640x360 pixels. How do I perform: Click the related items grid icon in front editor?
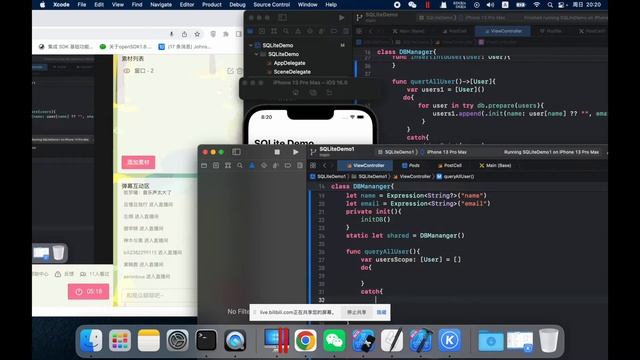click(x=313, y=165)
